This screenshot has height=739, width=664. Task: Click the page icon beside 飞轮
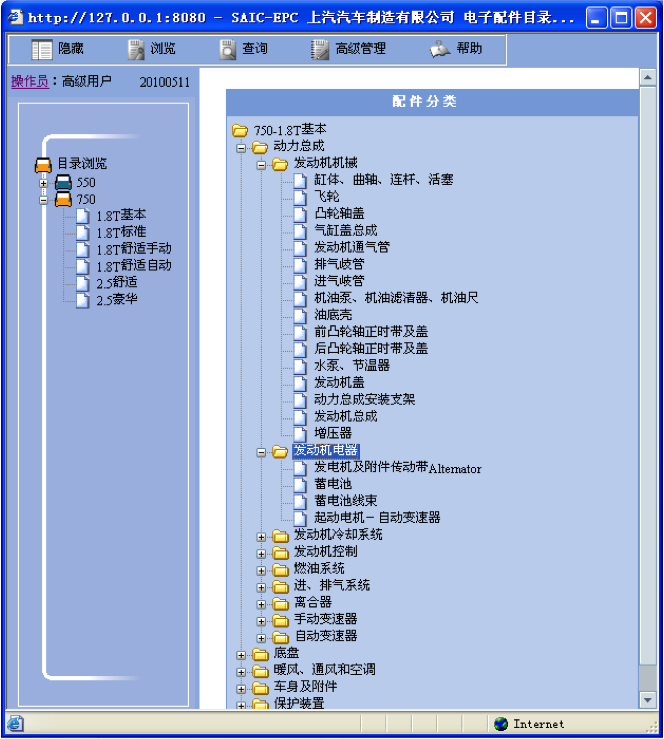(300, 197)
